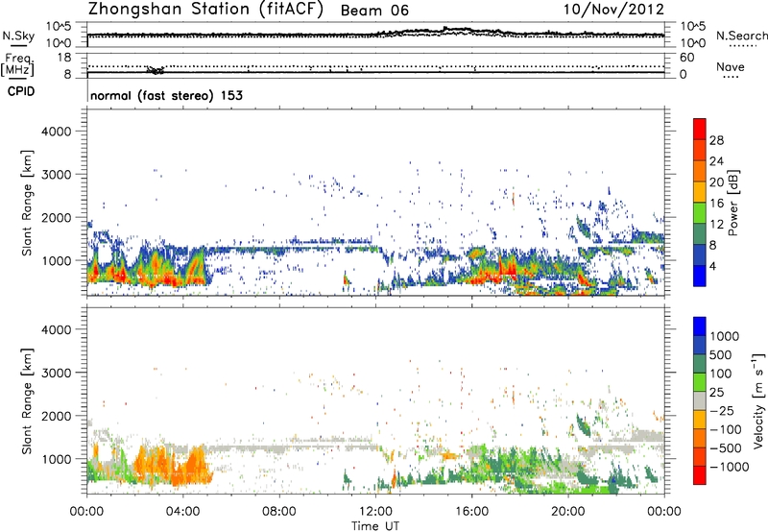Click the orange 20-24 dB Power swatch

click(x=700, y=171)
